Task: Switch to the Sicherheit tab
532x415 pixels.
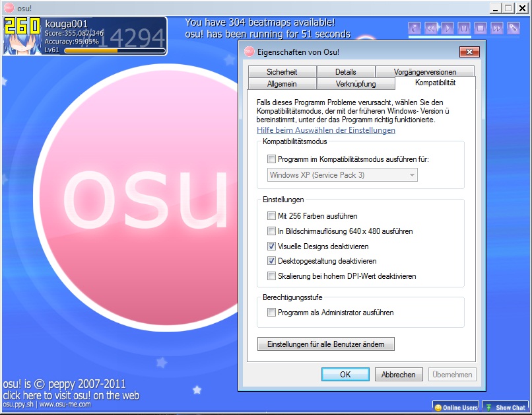Action: click(x=282, y=71)
